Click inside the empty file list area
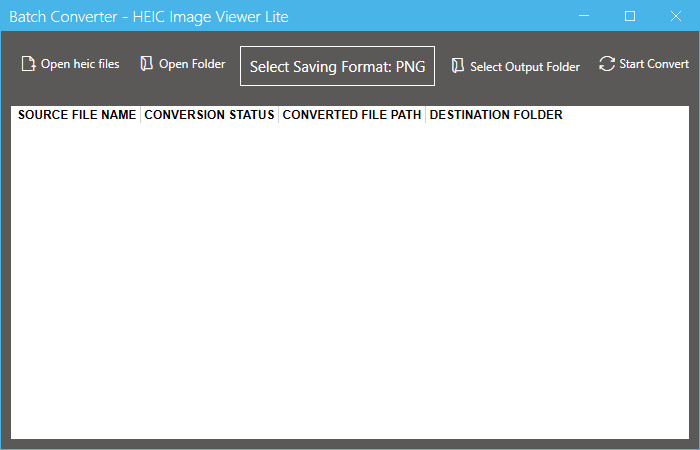700x450 pixels. (350, 280)
